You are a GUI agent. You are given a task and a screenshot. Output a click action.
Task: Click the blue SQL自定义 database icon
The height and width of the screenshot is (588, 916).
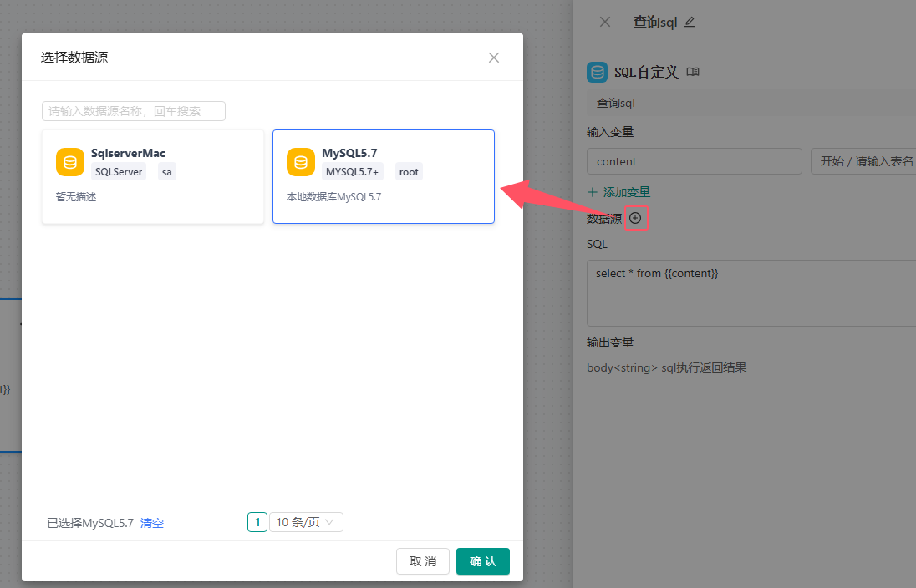[598, 73]
